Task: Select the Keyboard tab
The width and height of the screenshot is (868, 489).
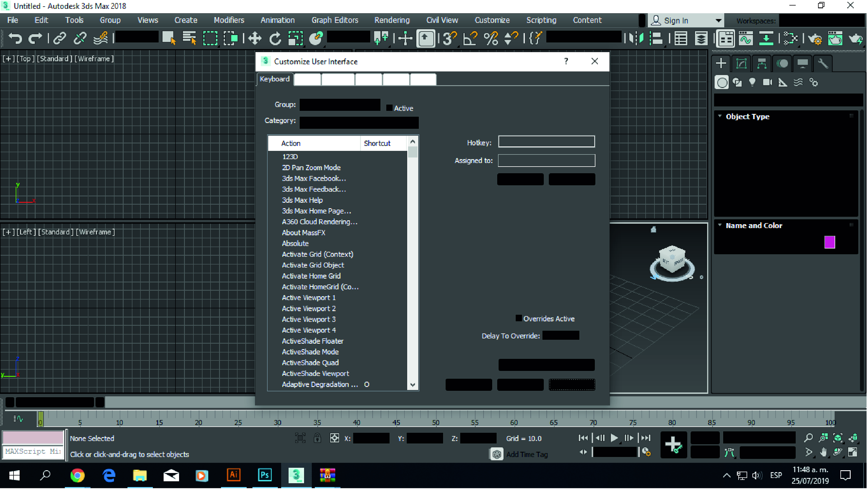Action: (274, 79)
